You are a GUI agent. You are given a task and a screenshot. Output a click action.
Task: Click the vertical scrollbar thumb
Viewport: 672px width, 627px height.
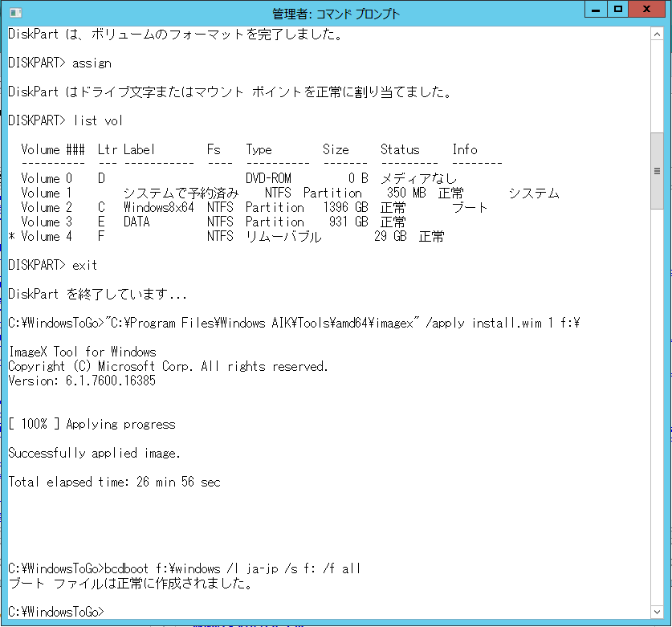pyautogui.click(x=657, y=171)
